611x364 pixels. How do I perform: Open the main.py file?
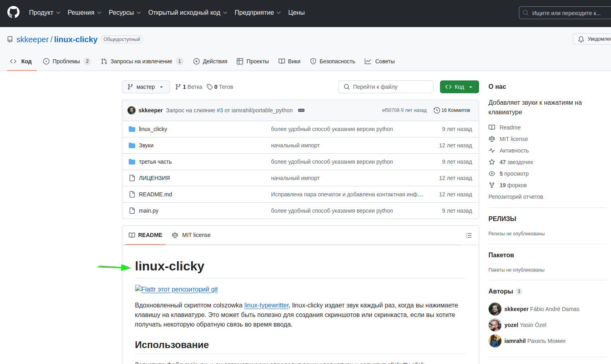click(x=149, y=211)
